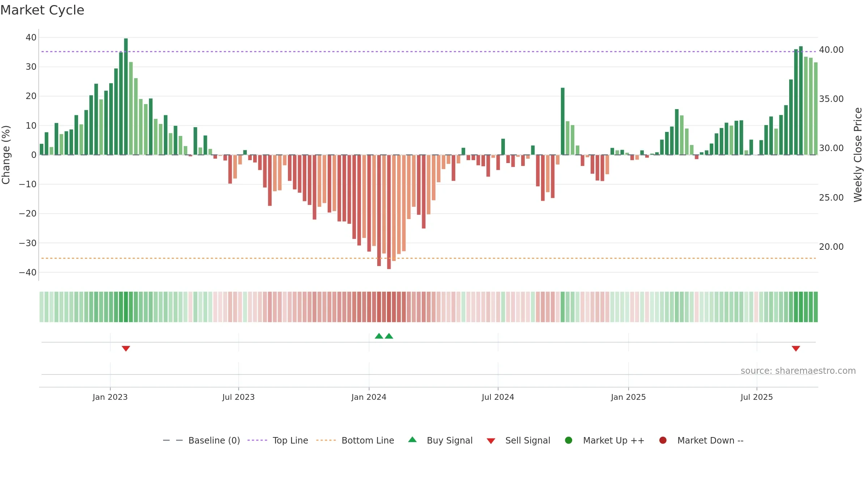
Task: Toggle the Top Line legend entry
Action: point(278,440)
